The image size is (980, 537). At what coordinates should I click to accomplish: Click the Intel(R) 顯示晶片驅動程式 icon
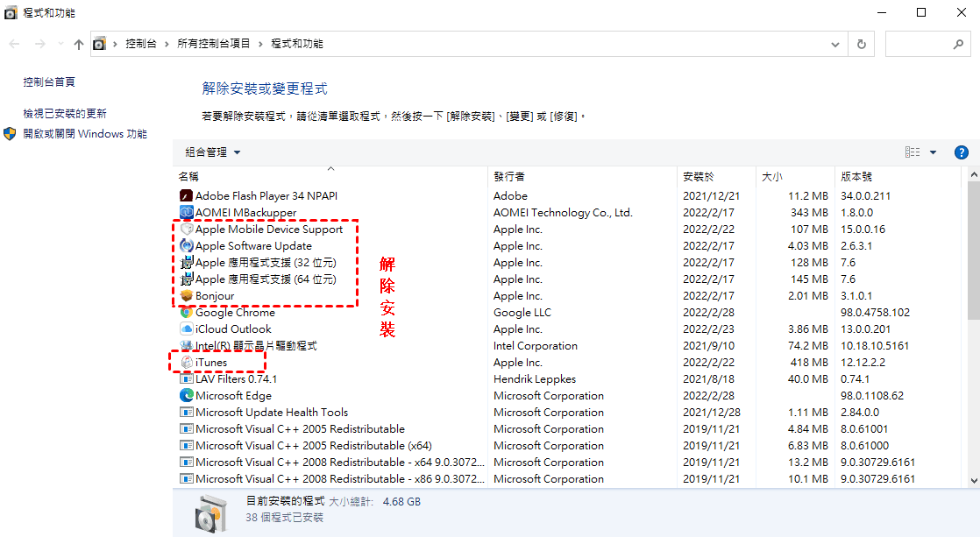coord(186,345)
